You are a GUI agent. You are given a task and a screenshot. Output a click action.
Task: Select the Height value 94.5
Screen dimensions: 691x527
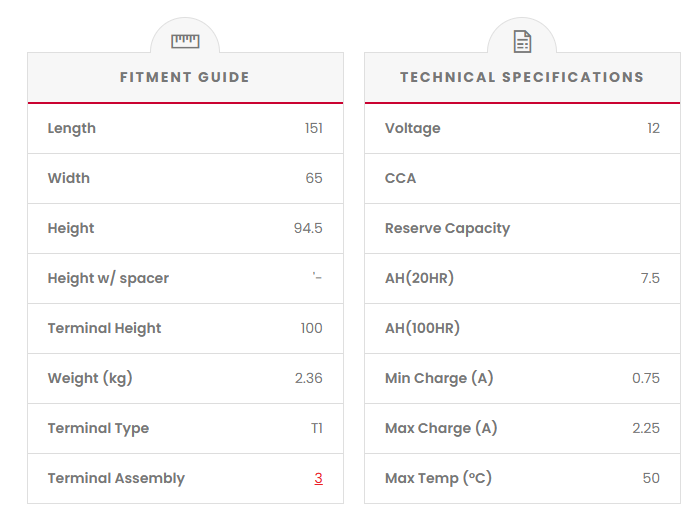click(x=308, y=228)
